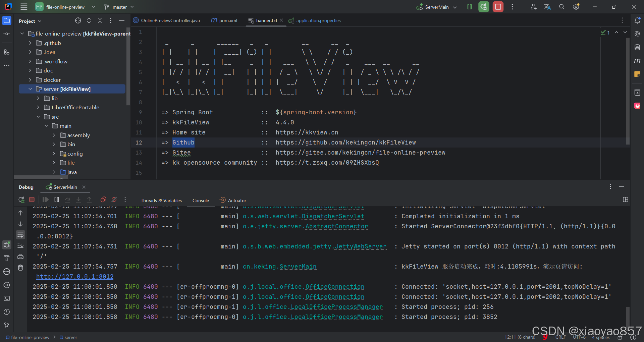Pause program in Debug toolbar
This screenshot has width=644, height=342.
pyautogui.click(x=57, y=199)
